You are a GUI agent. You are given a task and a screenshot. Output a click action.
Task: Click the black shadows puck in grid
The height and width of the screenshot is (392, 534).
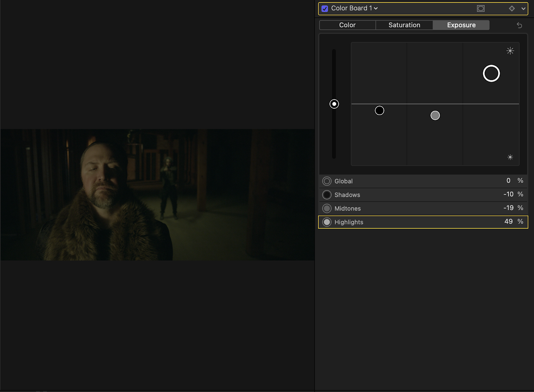click(379, 110)
